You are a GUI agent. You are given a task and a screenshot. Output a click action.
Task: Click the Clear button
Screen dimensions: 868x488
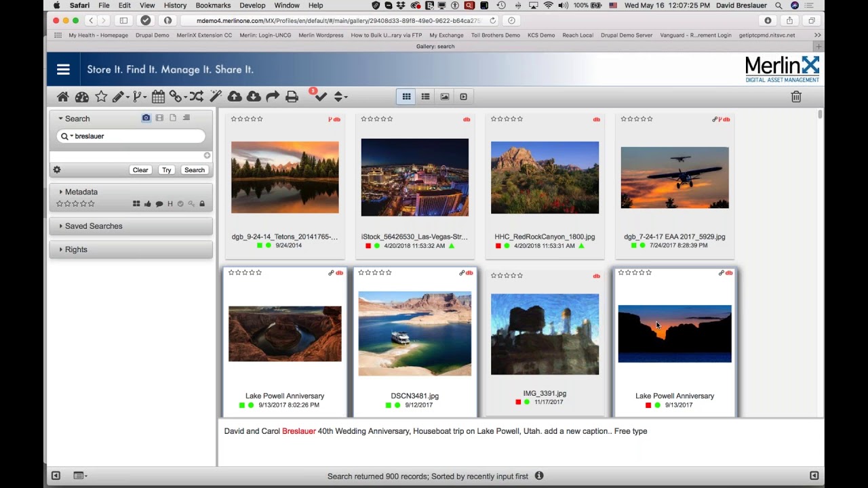pos(140,170)
